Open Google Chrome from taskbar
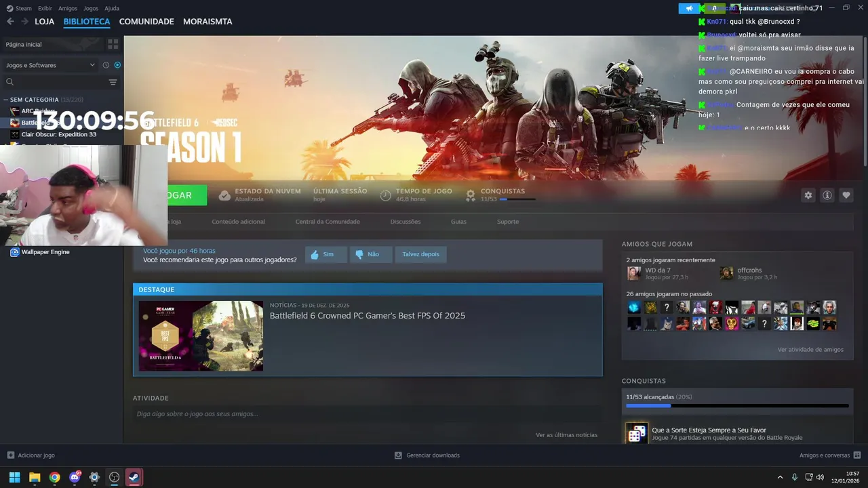The width and height of the screenshot is (868, 488). coord(54,477)
